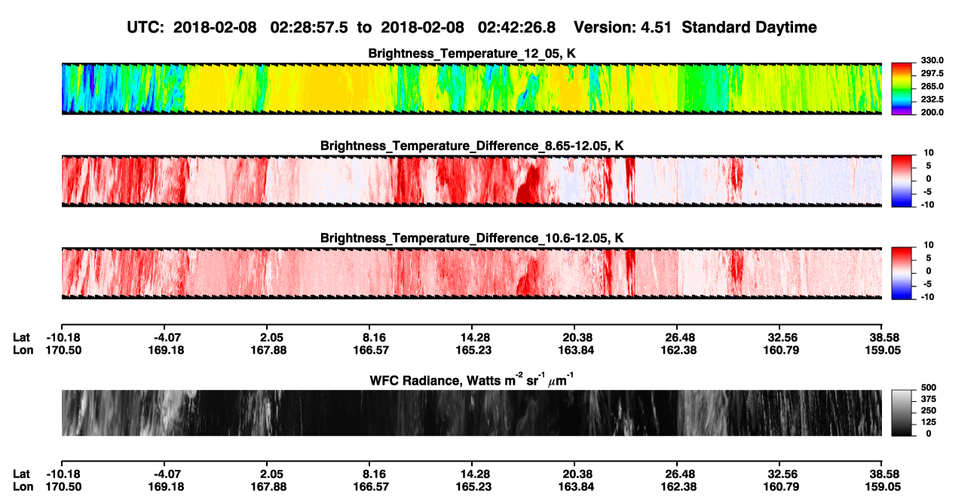
Task: Click the Lat row label under the WFC Radiance panel
Action: (x=21, y=474)
